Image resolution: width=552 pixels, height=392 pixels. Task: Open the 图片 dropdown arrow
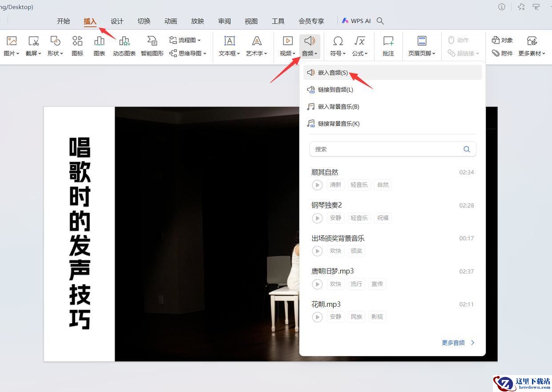click(17, 54)
